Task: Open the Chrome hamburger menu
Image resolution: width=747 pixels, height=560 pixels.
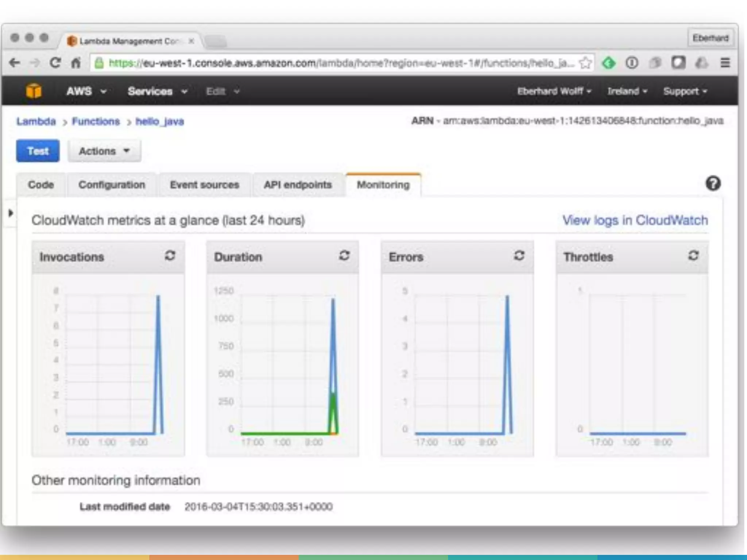Action: pos(725,63)
